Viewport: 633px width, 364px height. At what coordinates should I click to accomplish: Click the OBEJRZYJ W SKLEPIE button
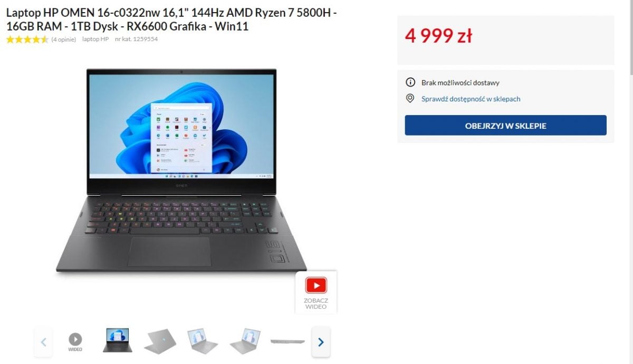[505, 126]
